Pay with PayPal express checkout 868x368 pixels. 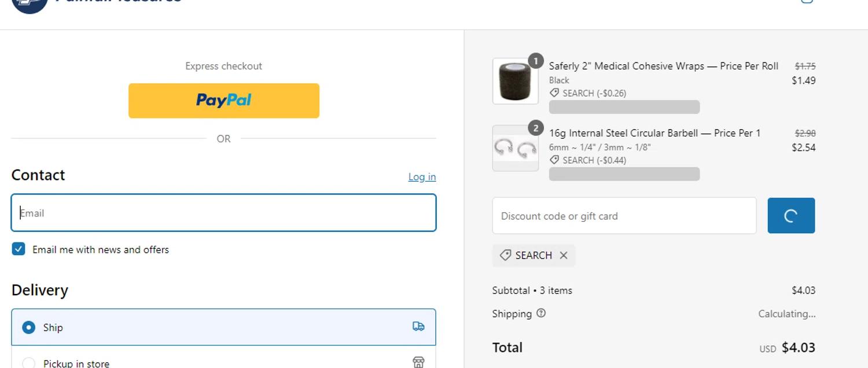(224, 101)
